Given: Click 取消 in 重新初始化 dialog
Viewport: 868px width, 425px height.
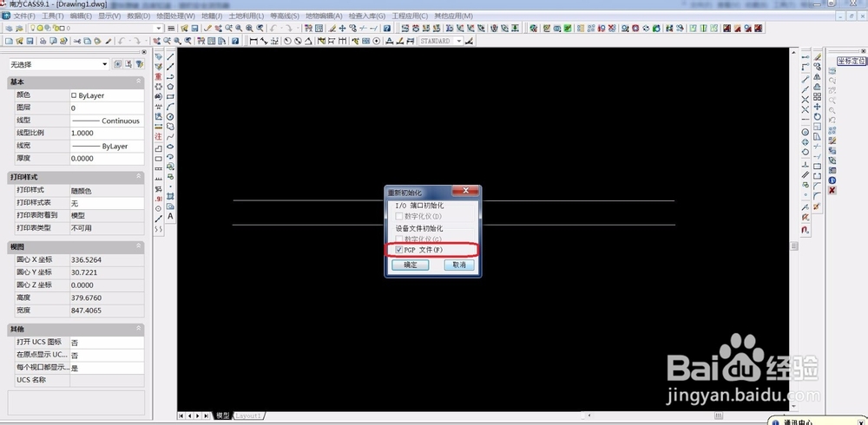Looking at the screenshot, I should click(x=459, y=265).
